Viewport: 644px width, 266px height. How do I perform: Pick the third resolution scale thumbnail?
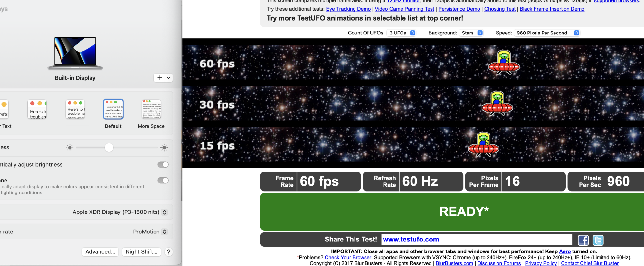click(75, 109)
